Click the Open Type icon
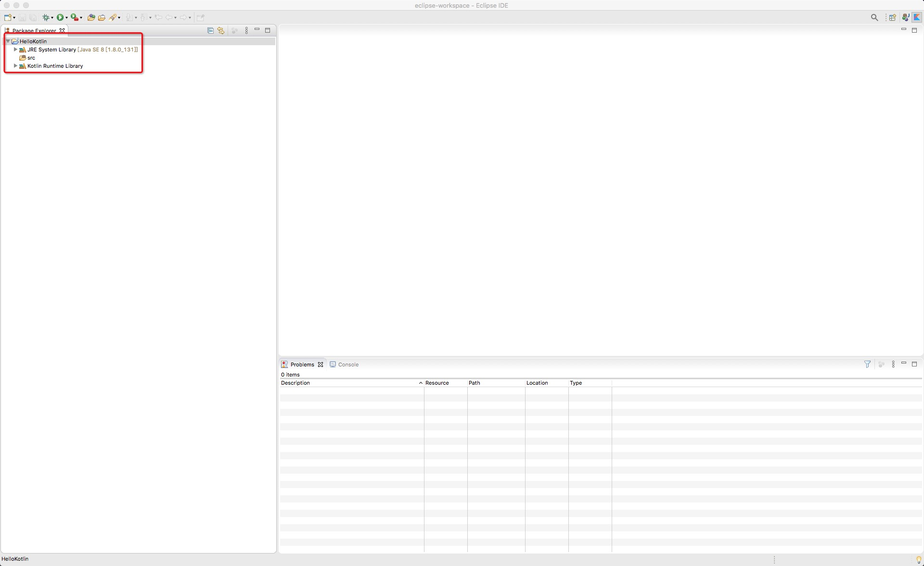Viewport: 924px width, 566px height. pyautogui.click(x=91, y=17)
